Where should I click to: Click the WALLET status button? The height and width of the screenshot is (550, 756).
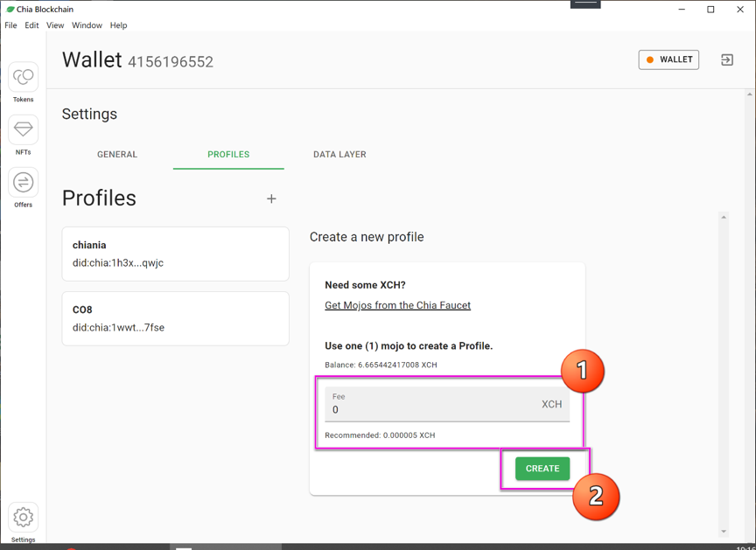[668, 59]
